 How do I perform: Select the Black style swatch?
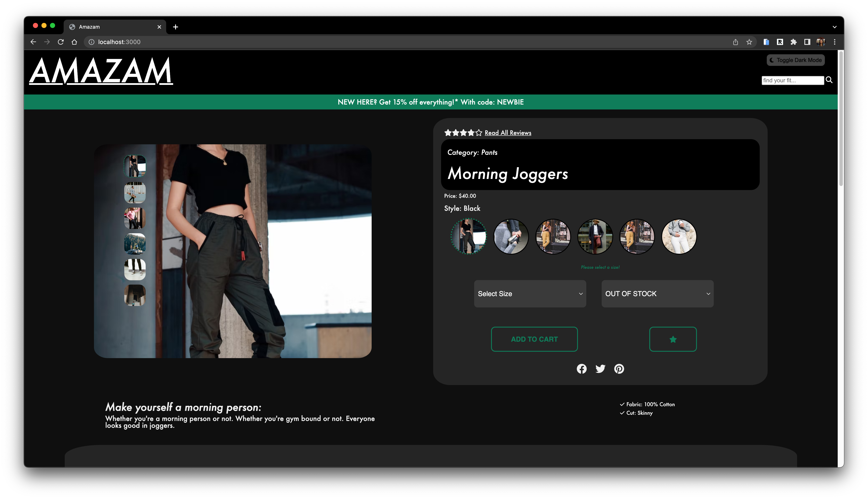tap(469, 236)
